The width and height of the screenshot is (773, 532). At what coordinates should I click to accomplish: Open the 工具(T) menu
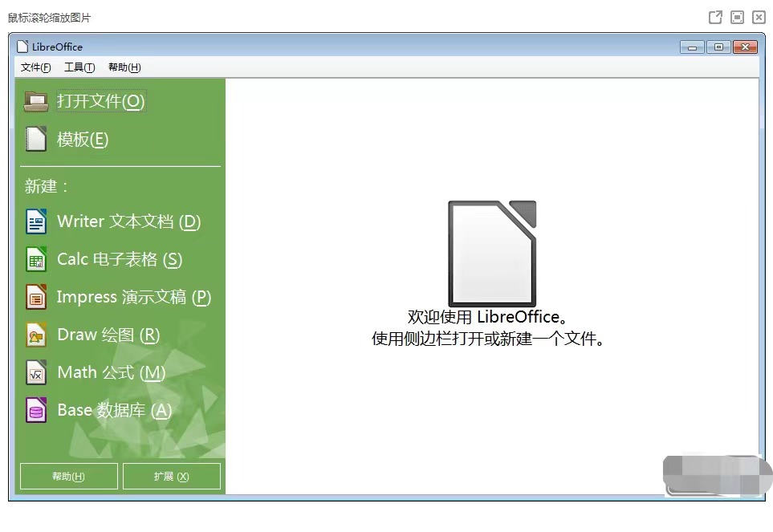(79, 67)
